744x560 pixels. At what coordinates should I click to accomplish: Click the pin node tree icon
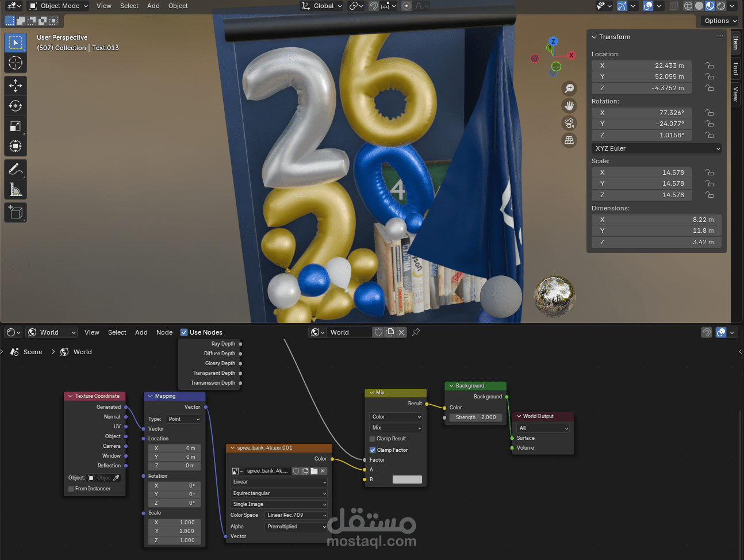(416, 332)
